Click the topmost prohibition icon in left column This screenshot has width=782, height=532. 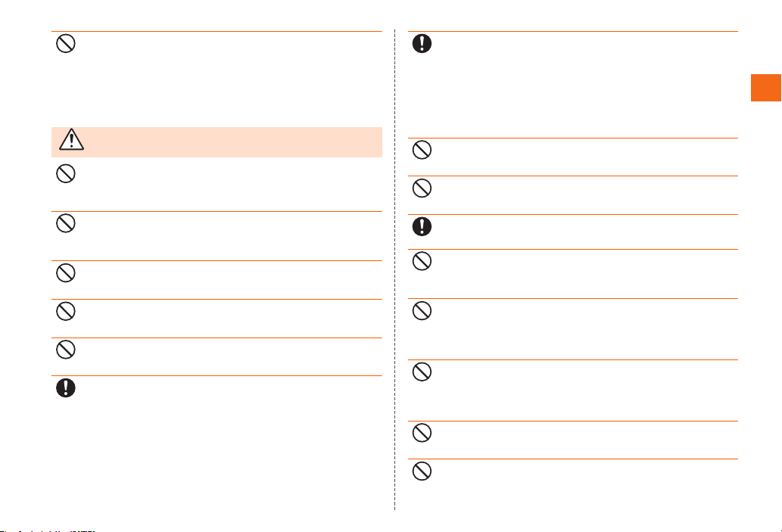click(x=65, y=43)
